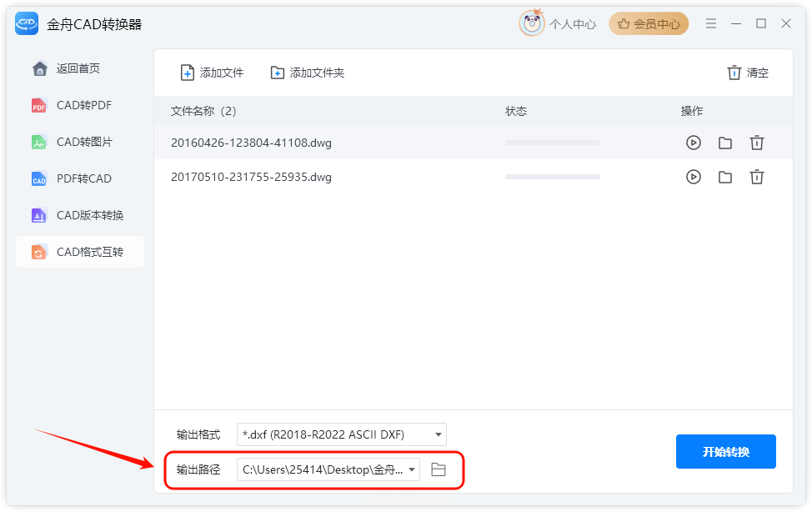Start converting the 20170510-231755-25935.dwg file
The height and width of the screenshot is (512, 812).
pos(694,178)
